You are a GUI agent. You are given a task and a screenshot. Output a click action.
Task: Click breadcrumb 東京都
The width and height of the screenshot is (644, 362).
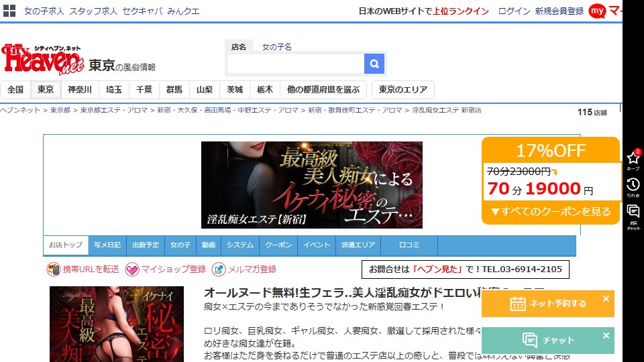[x=60, y=110]
